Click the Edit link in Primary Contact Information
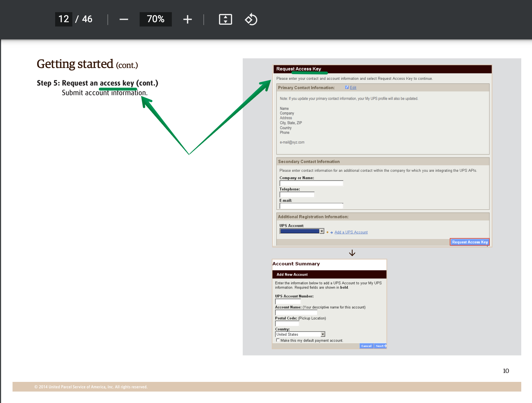Viewport: 532px width, 403px height. click(x=353, y=87)
